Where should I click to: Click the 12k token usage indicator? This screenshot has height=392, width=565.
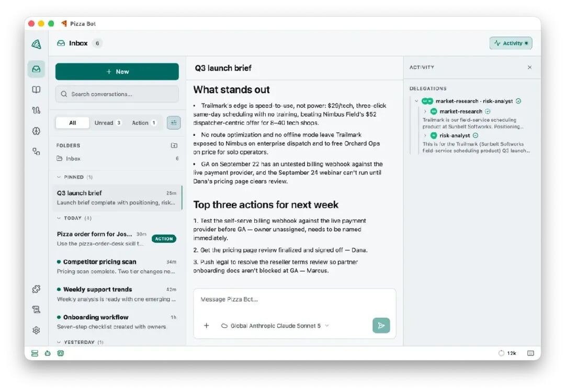(507, 353)
